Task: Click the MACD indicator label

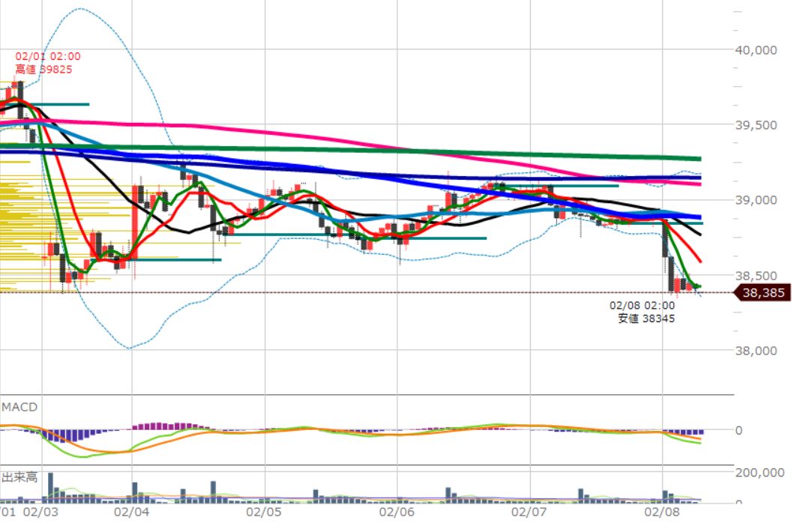Action: click(19, 407)
